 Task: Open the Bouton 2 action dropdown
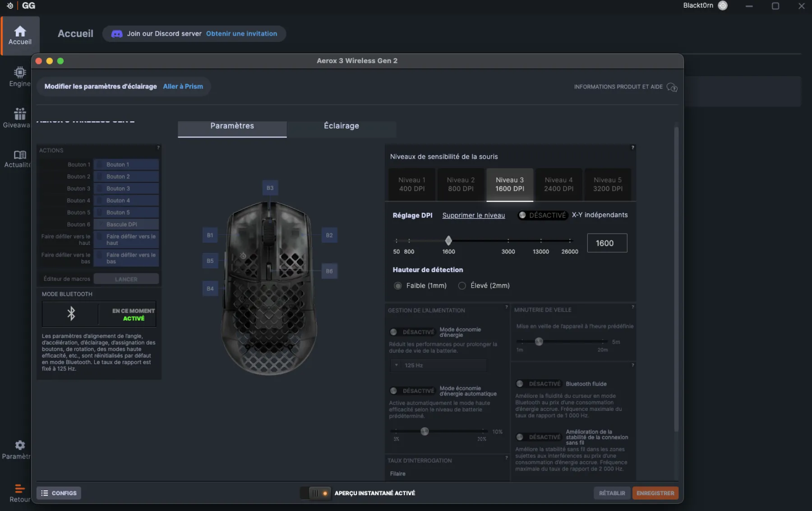pyautogui.click(x=126, y=176)
